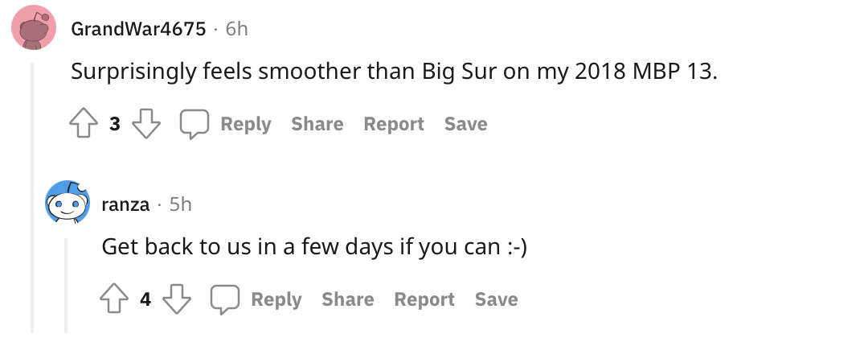Open ranza's blue Snoo avatar
Image resolution: width=868 pixels, height=338 pixels.
[x=68, y=202]
